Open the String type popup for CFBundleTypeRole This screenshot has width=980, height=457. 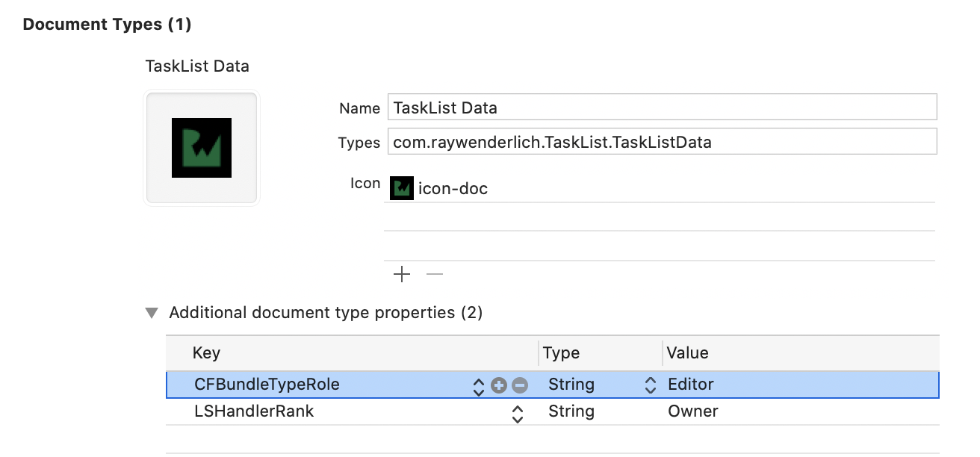[x=651, y=385]
